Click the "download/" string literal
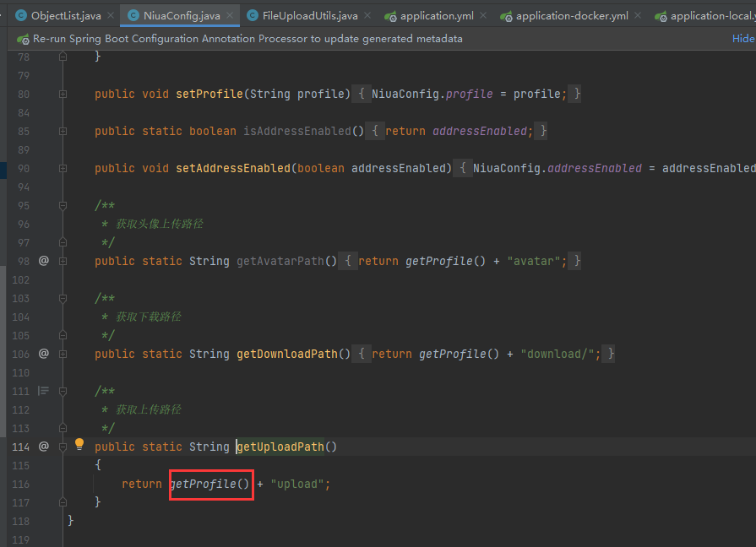This screenshot has width=756, height=547. pyautogui.click(x=557, y=354)
